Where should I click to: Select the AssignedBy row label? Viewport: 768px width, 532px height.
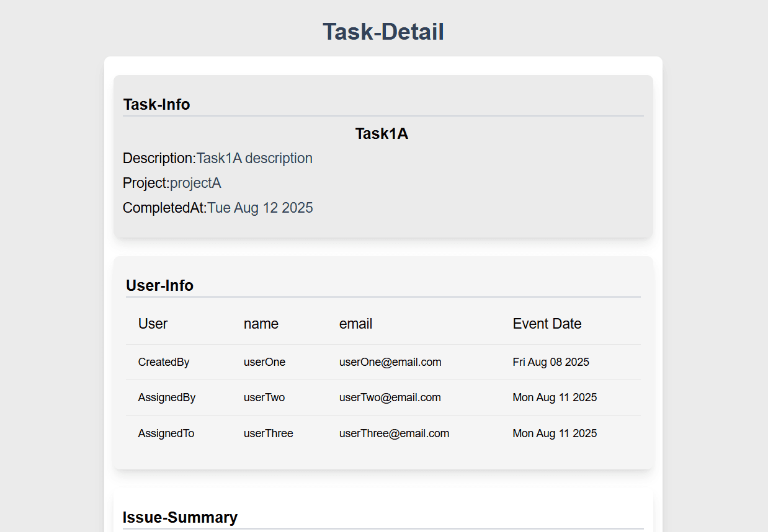click(167, 397)
